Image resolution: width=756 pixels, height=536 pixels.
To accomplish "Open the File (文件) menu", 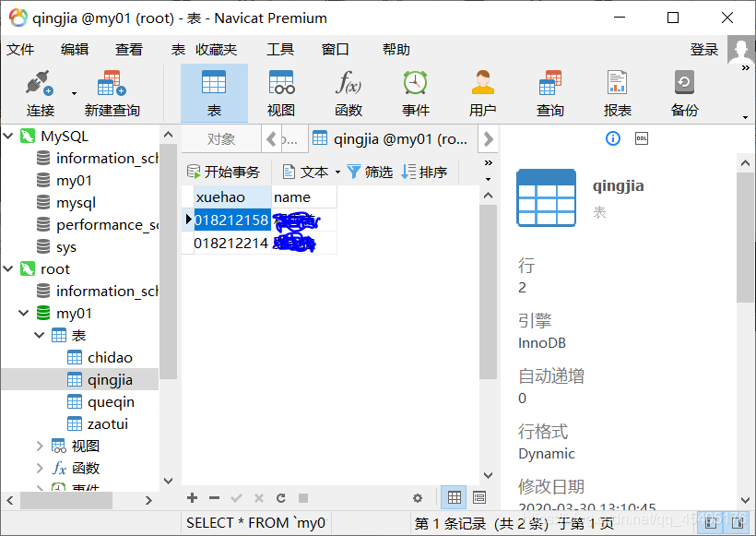I will [x=20, y=49].
